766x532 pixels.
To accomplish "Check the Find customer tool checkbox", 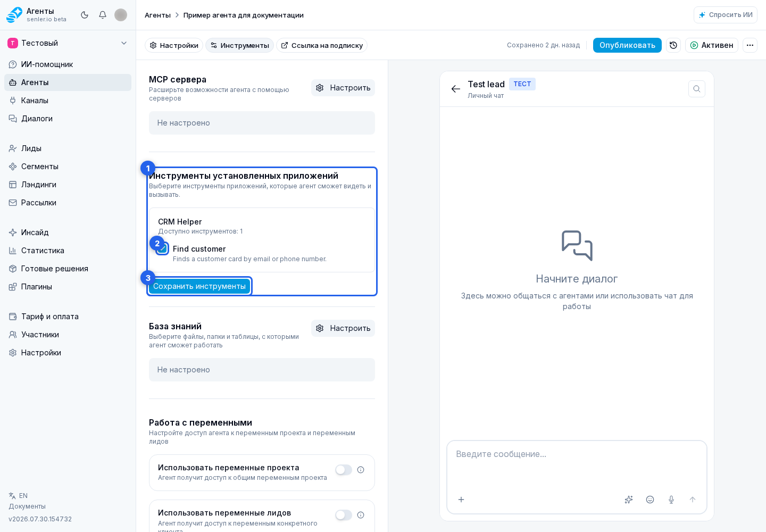I will pos(163,248).
